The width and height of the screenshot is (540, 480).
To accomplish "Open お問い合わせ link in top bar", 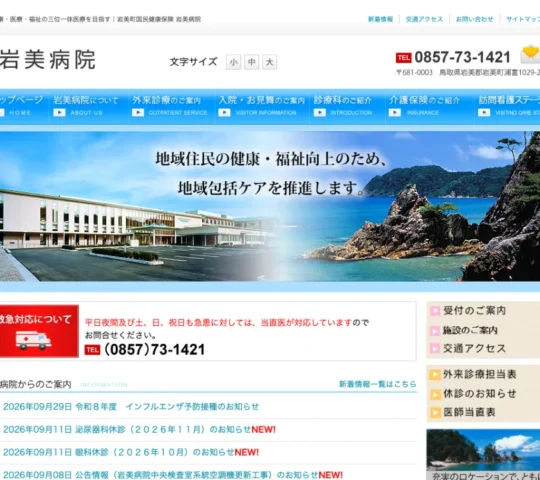I will (x=475, y=19).
